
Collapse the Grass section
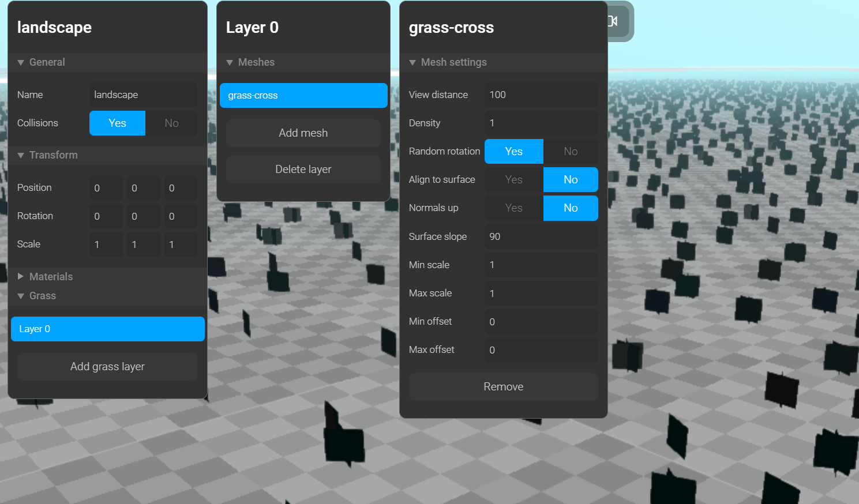[x=42, y=296]
